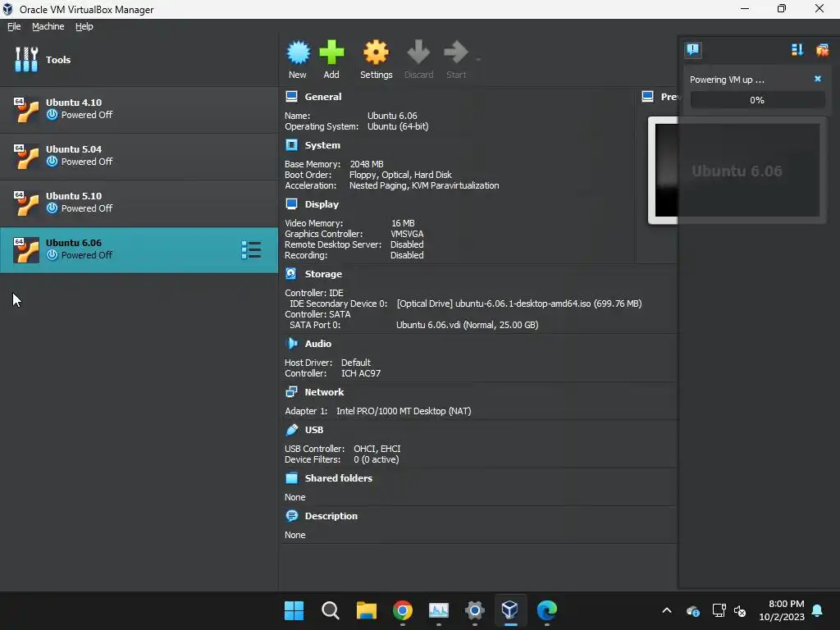Click the Display section header
The height and width of the screenshot is (630, 840).
pos(322,204)
